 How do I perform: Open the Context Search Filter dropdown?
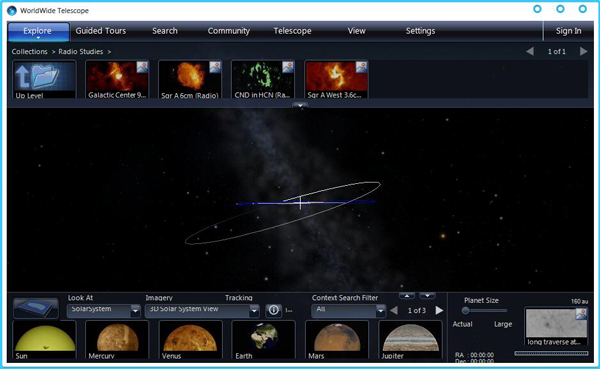click(x=348, y=310)
